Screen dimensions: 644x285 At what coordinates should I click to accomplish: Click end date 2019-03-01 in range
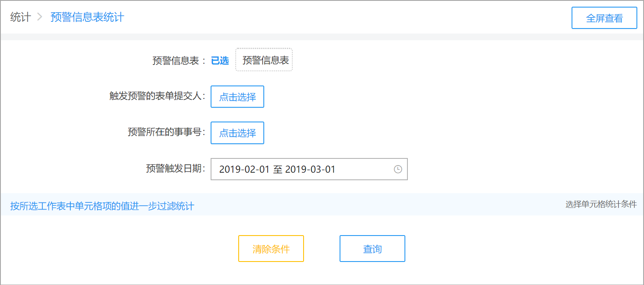point(310,169)
